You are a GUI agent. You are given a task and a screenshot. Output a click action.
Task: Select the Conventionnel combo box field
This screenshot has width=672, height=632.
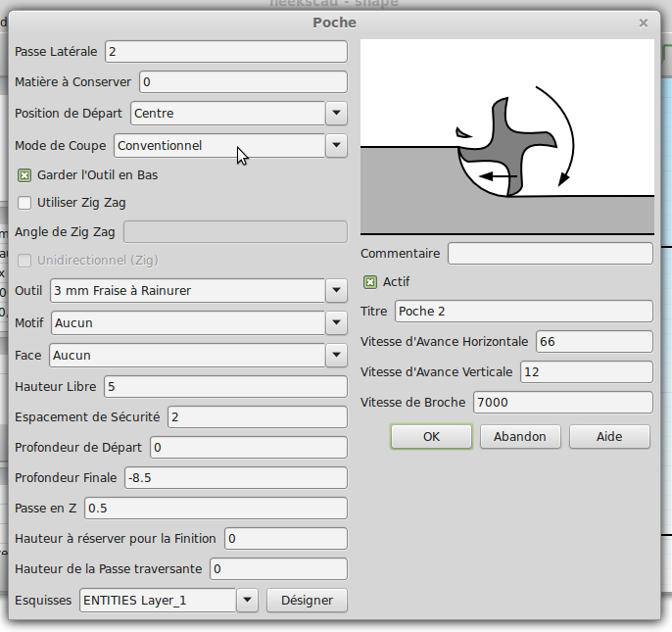pyautogui.click(x=219, y=146)
